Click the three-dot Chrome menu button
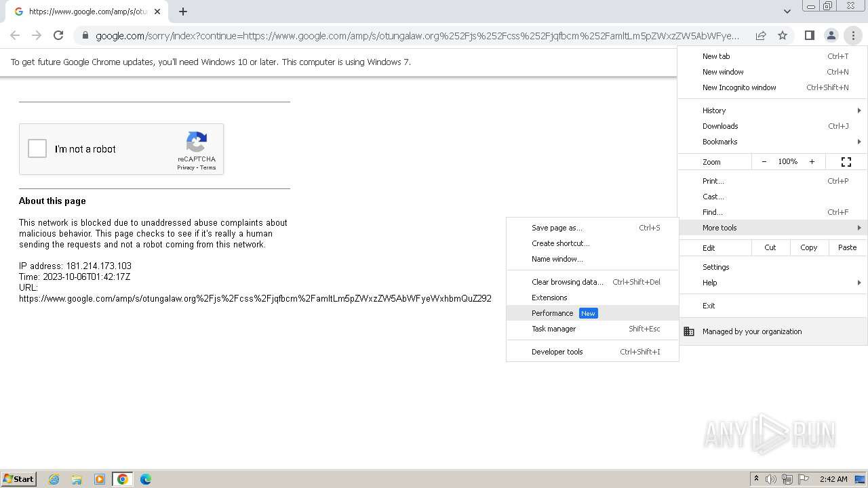Viewport: 868px width, 488px height. (x=853, y=35)
